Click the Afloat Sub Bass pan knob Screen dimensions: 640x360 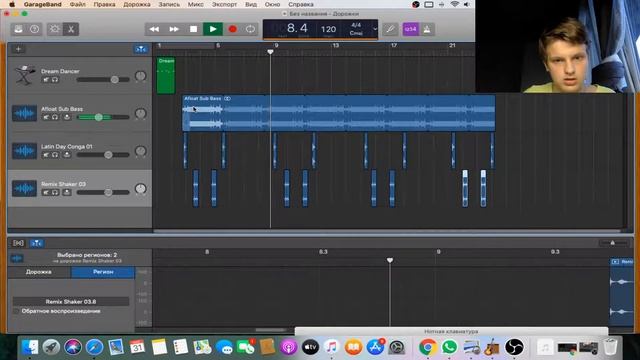pos(140,113)
